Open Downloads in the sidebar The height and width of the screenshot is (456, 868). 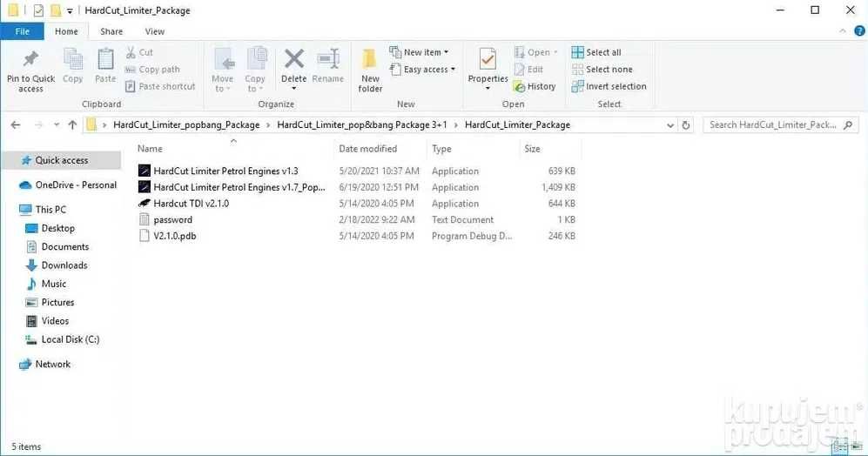[x=57, y=265]
